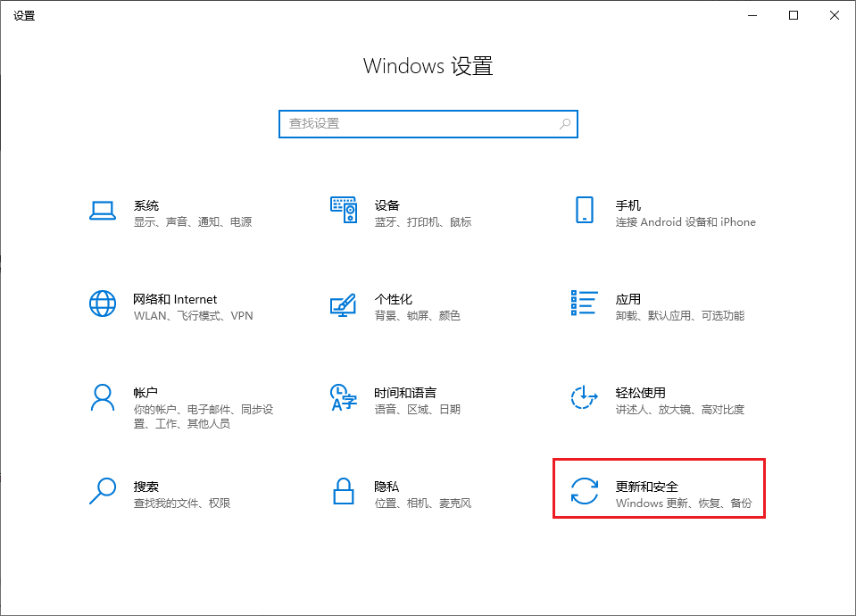Image resolution: width=856 pixels, height=616 pixels.
Task: Click the 设置 title bar label
Action: tap(24, 15)
